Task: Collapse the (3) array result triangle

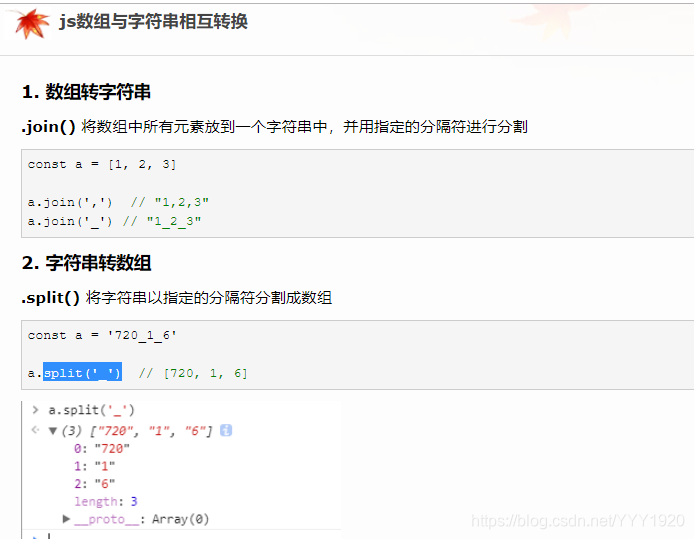Action: [x=53, y=431]
